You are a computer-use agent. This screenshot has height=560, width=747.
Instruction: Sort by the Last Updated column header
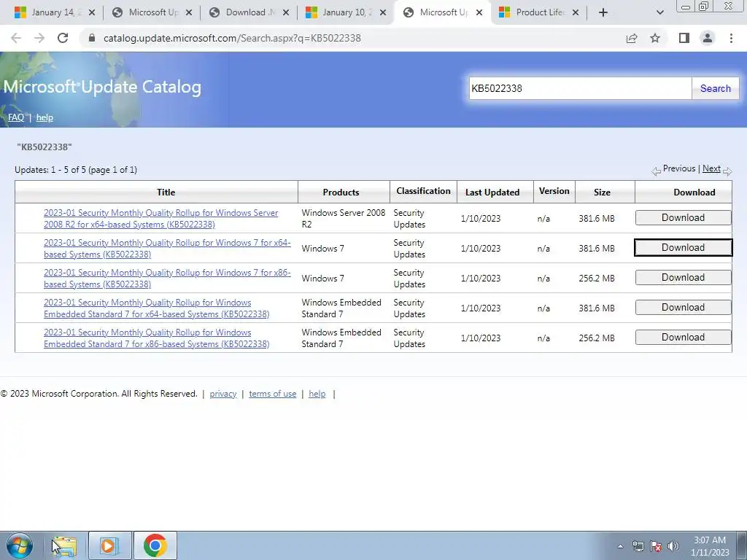pyautogui.click(x=492, y=192)
